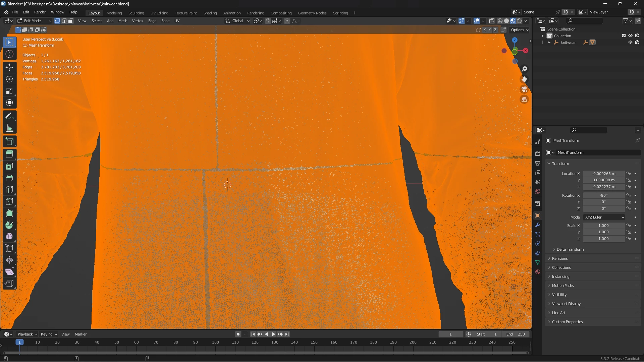644x362 pixels.
Task: Enable face select mode
Action: (x=71, y=21)
